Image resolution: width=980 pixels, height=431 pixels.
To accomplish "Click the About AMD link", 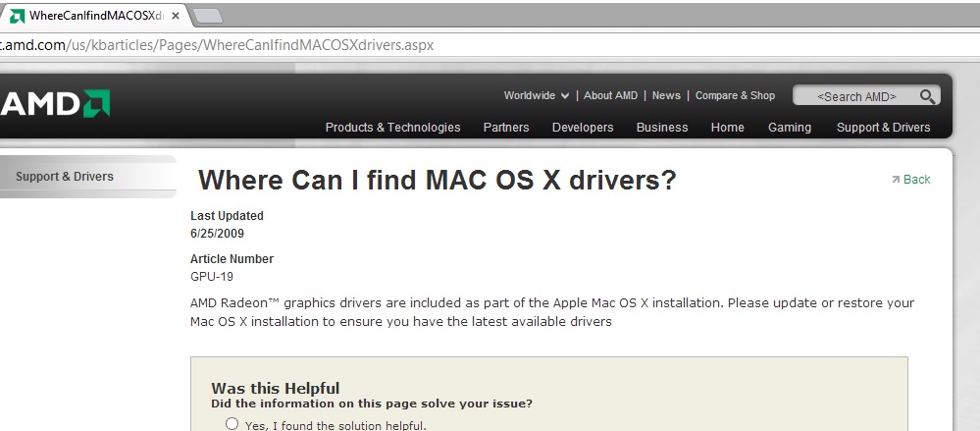I will pyautogui.click(x=610, y=95).
